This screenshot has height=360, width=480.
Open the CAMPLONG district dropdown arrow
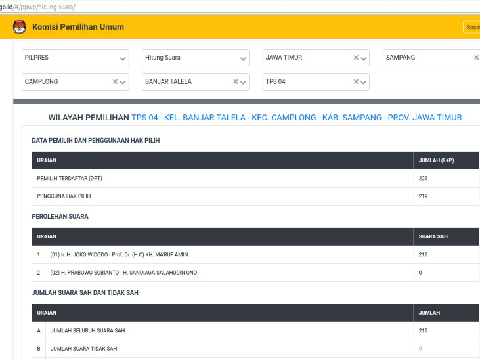[123, 82]
